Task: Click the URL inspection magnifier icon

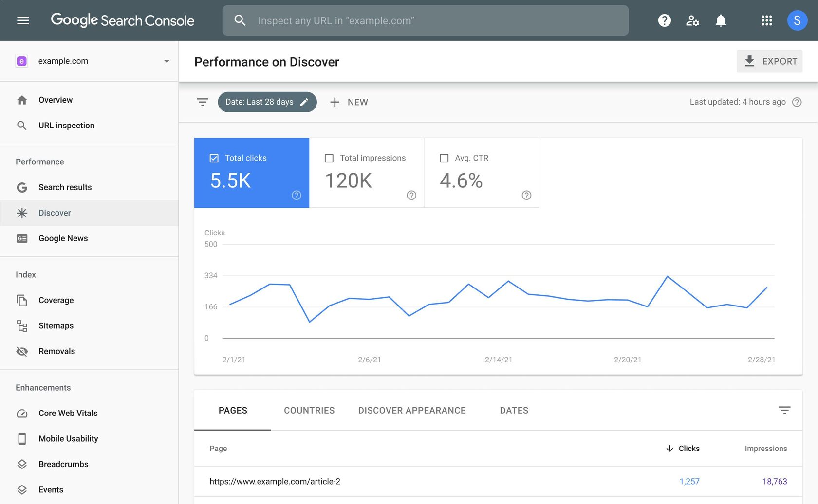Action: click(x=22, y=126)
